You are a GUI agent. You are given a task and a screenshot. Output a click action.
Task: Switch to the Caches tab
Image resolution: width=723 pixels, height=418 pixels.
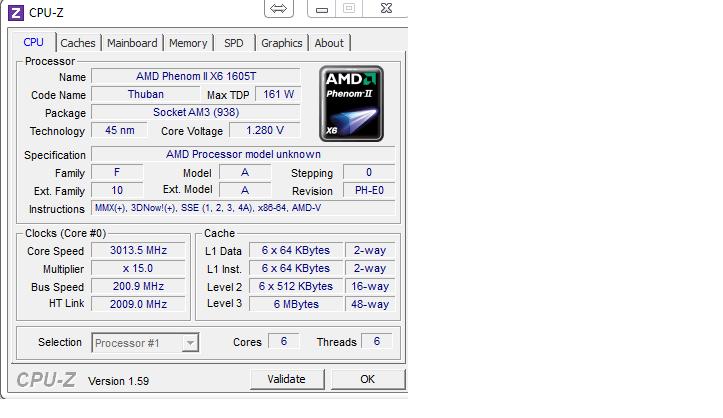(78, 43)
